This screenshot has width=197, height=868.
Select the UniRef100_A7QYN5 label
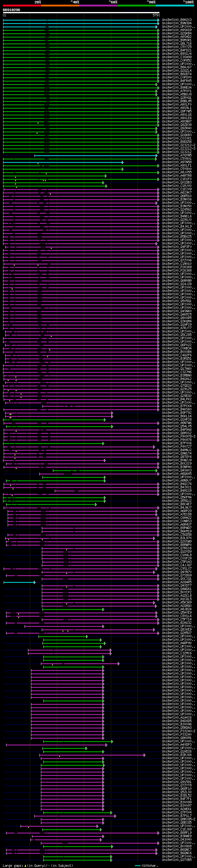[x=177, y=155]
